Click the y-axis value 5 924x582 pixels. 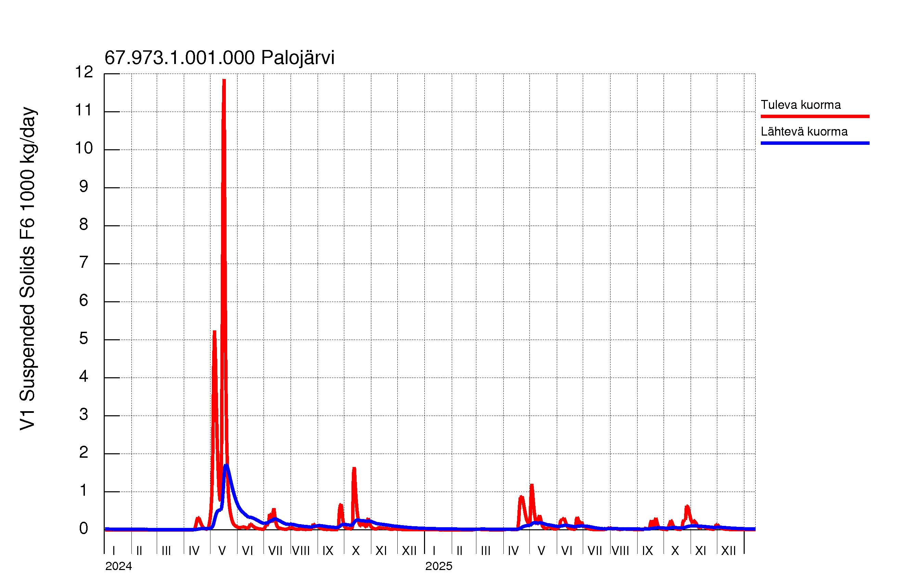(x=84, y=339)
